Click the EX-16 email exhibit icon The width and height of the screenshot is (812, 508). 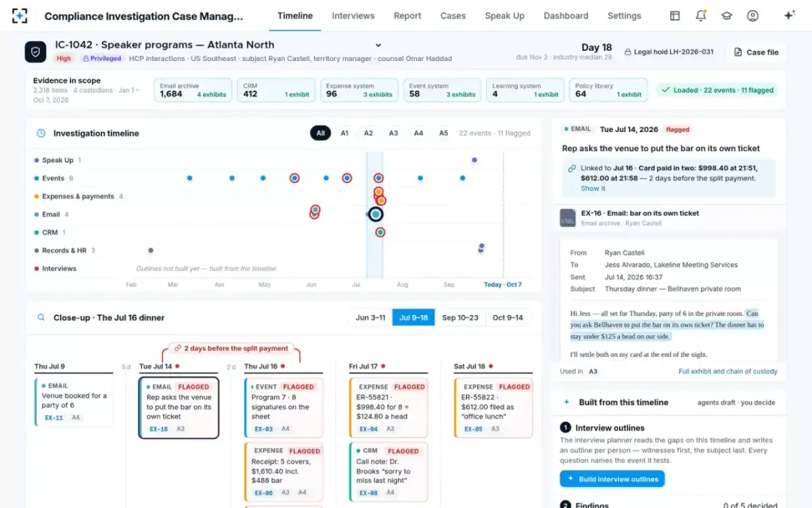click(x=567, y=217)
